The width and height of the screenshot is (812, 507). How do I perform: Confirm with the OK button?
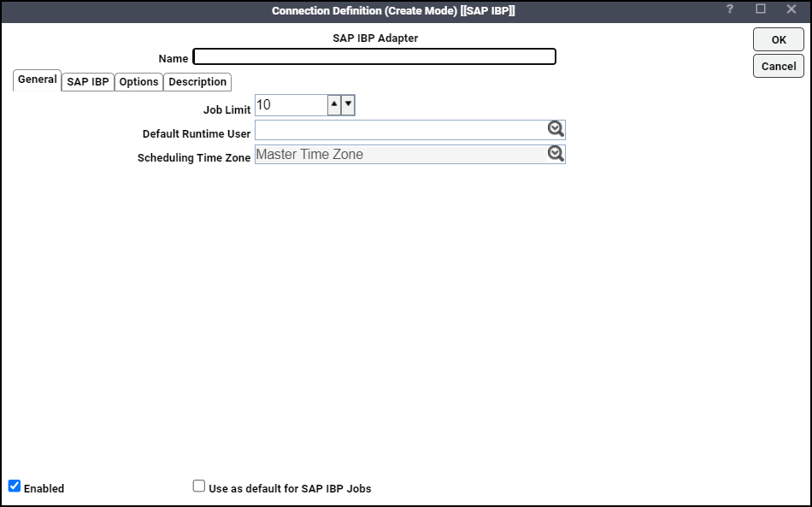pyautogui.click(x=779, y=40)
